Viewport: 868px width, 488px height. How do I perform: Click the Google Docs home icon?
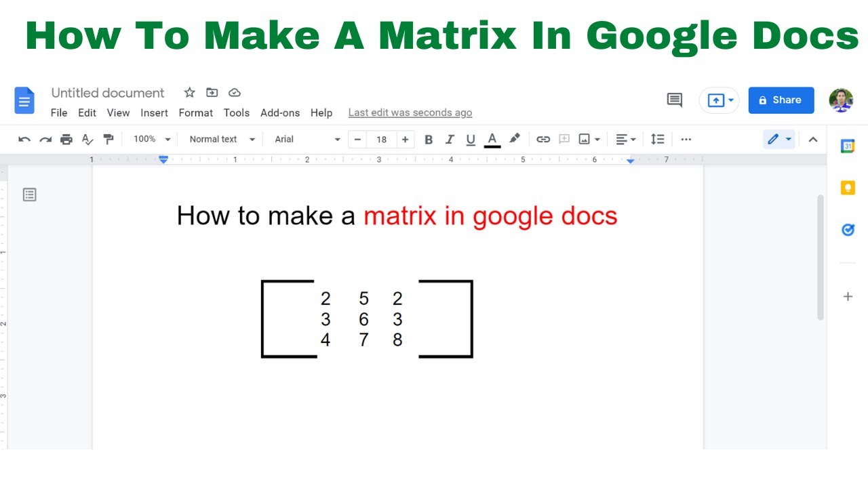(24, 101)
